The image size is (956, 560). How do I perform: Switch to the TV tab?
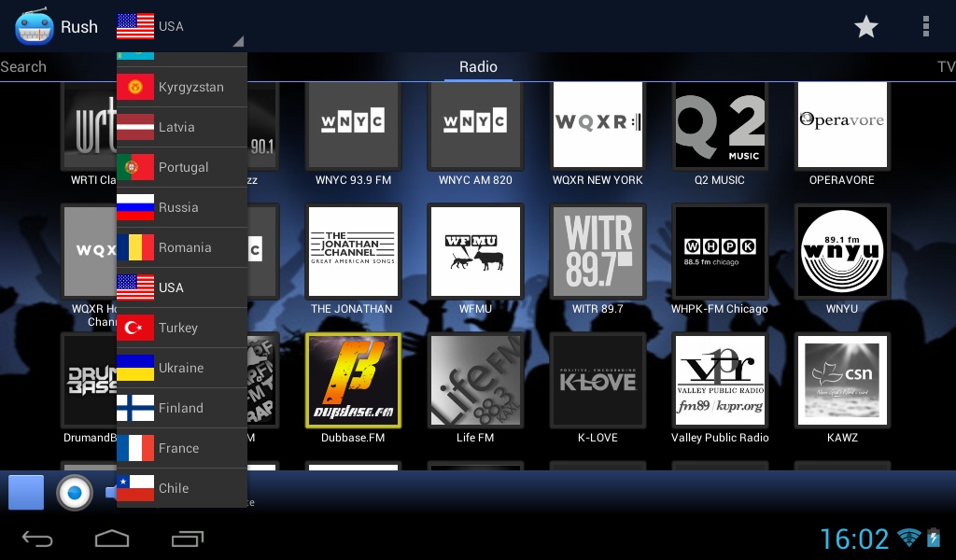click(x=946, y=67)
